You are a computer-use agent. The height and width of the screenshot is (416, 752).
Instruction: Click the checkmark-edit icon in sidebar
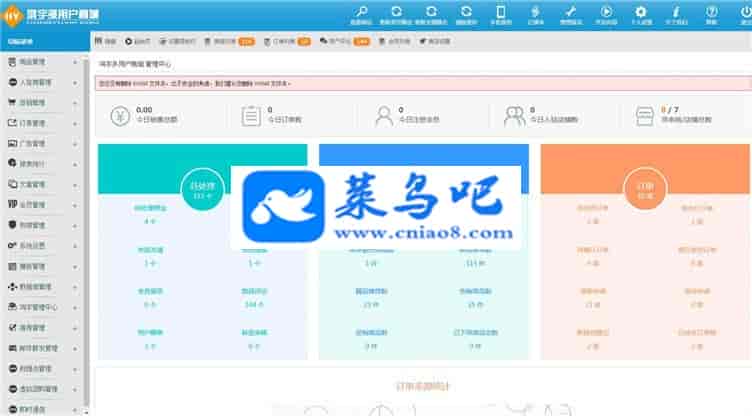(x=12, y=327)
